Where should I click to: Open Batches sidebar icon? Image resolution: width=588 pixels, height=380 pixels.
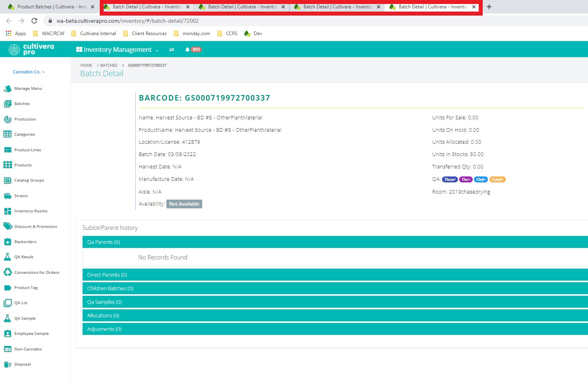pos(8,104)
